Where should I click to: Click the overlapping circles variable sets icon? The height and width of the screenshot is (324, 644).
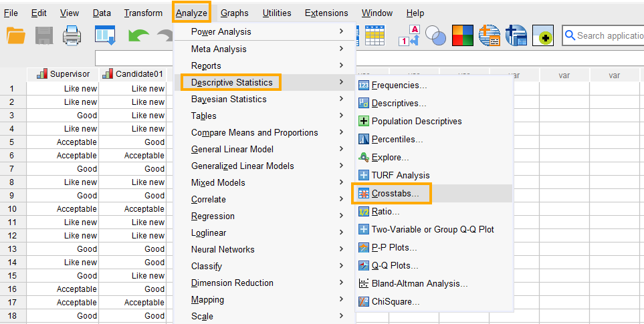coord(436,35)
